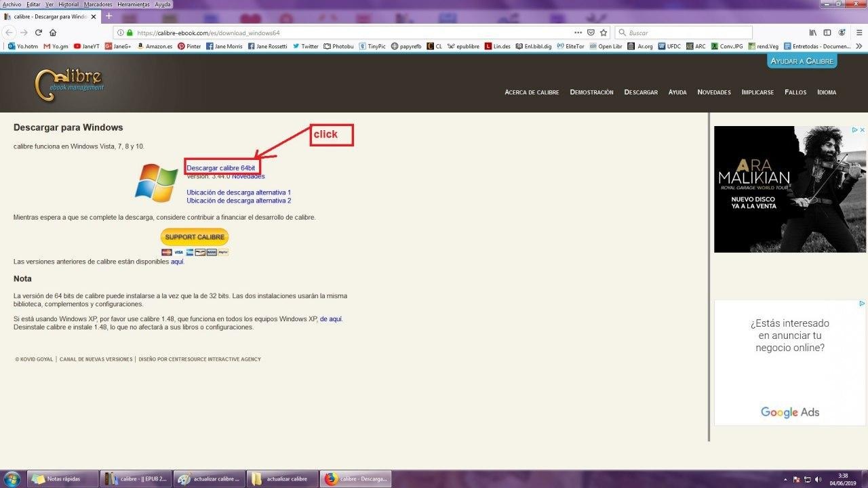Open the TinyPic bookmark
The height and width of the screenshot is (488, 868).
(x=372, y=46)
